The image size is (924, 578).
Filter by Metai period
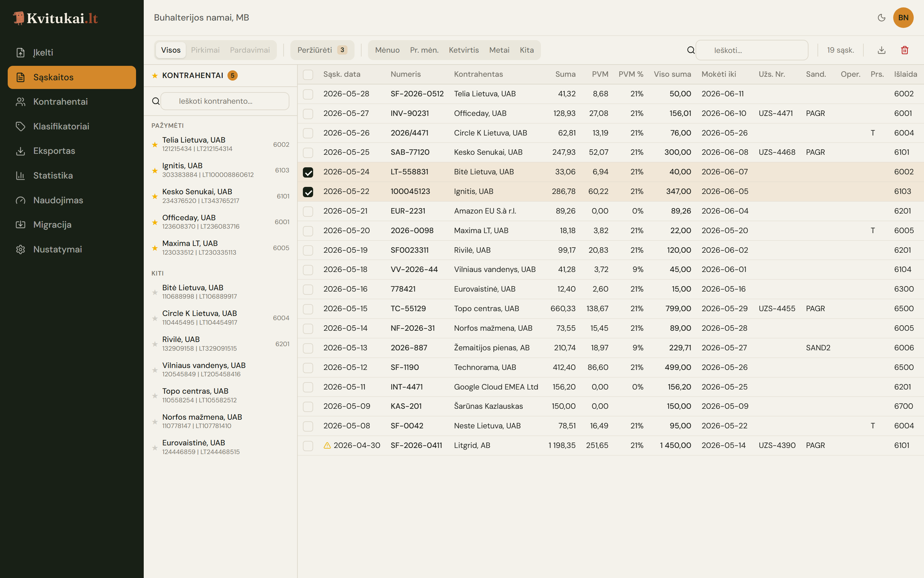click(x=499, y=50)
